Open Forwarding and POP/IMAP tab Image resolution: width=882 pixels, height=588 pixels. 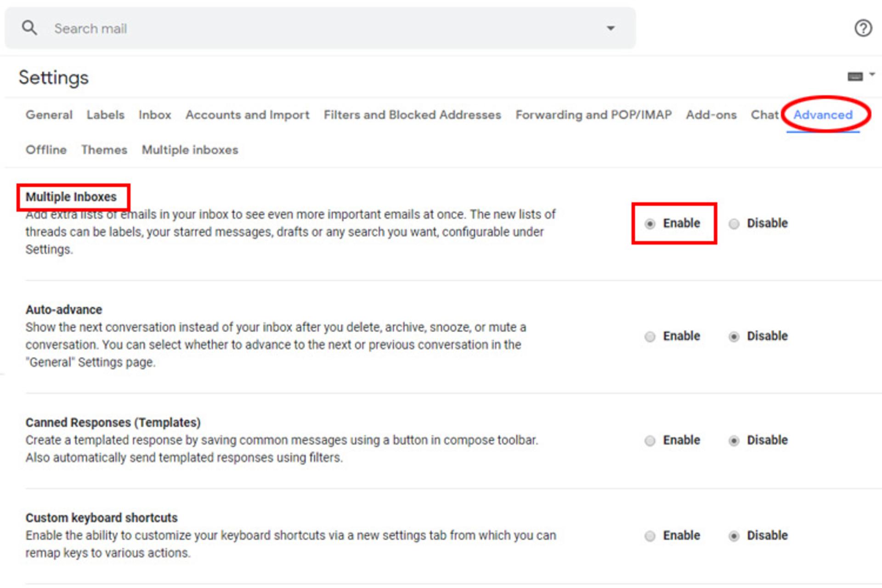[x=594, y=115]
